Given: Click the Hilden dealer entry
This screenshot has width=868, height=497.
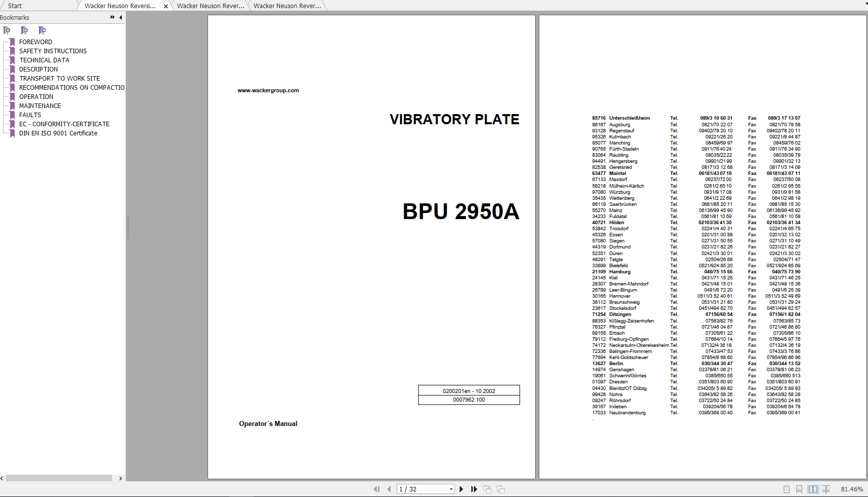Looking at the screenshot, I should pyautogui.click(x=696, y=223).
